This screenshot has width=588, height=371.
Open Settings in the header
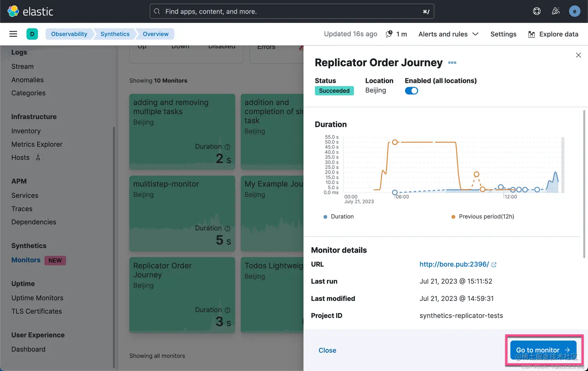tap(503, 34)
